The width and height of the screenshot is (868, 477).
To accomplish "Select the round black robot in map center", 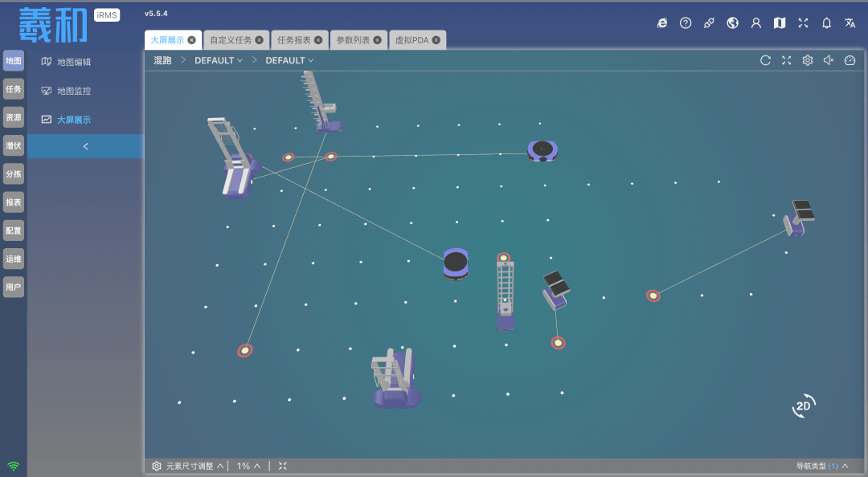I will tap(457, 264).
